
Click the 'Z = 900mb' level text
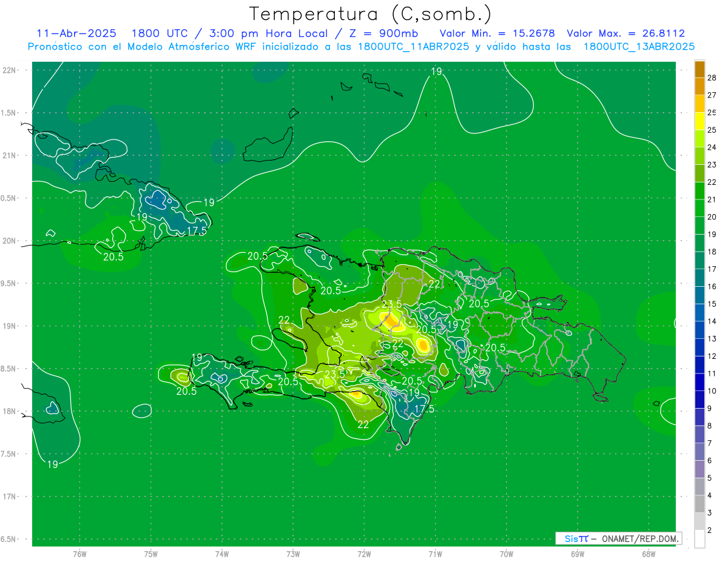[380, 33]
